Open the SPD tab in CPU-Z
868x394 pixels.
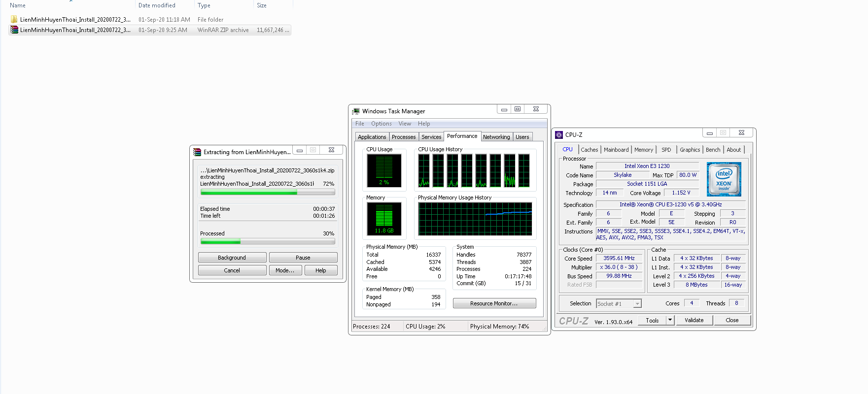(x=666, y=150)
